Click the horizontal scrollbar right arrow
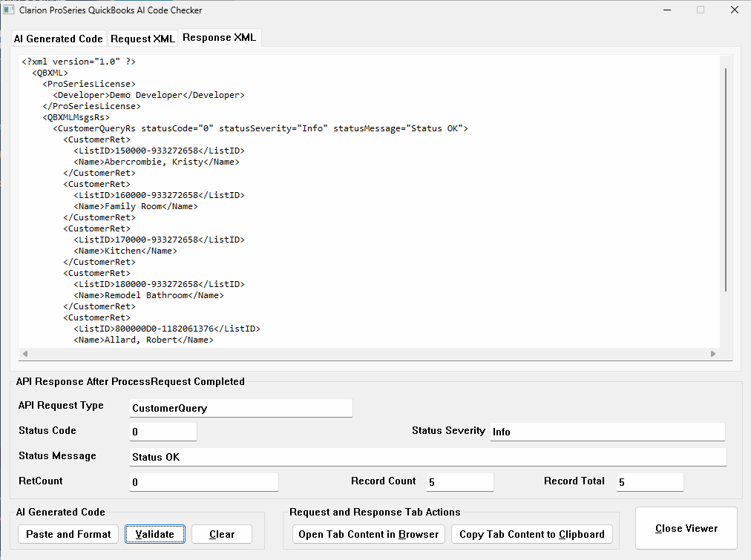Image resolution: width=751 pixels, height=560 pixels. tap(714, 355)
